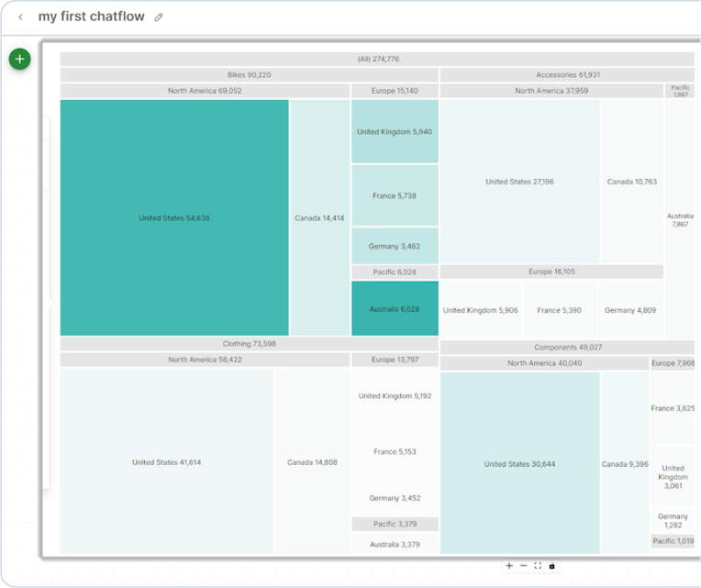Click the 'Europe 7,968' header

(673, 363)
